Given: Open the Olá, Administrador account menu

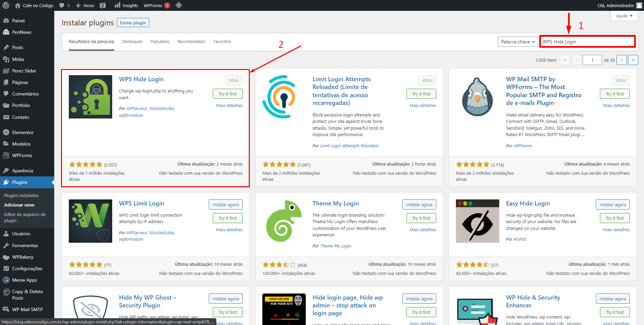Looking at the screenshot, I should click(x=620, y=5).
